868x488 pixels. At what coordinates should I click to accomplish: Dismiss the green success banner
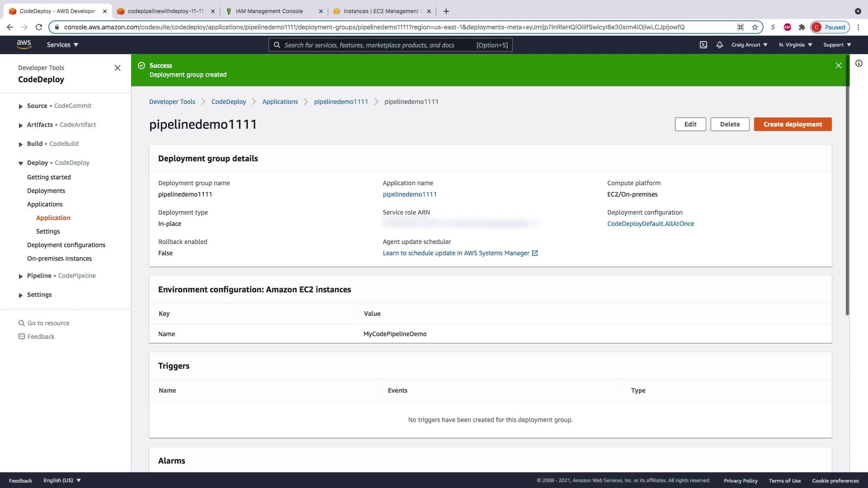[x=838, y=66]
